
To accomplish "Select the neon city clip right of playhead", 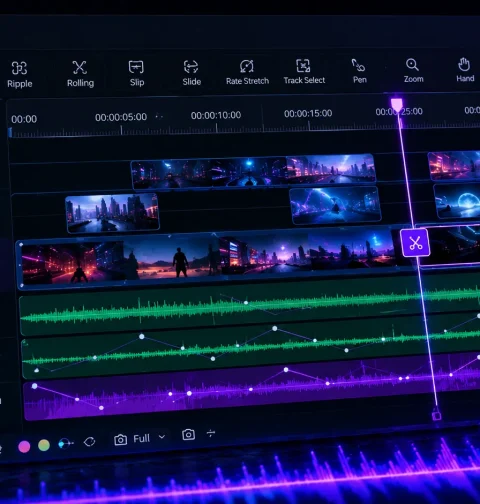I will click(454, 165).
